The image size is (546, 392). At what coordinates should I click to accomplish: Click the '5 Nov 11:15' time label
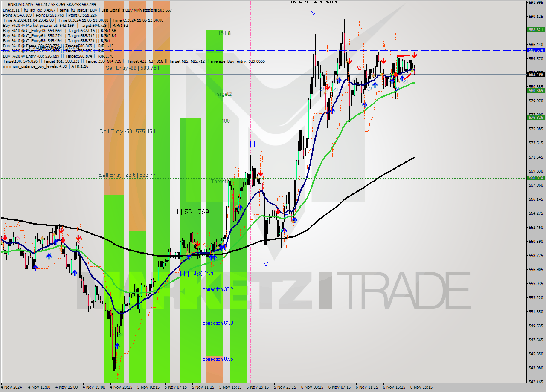point(203,387)
